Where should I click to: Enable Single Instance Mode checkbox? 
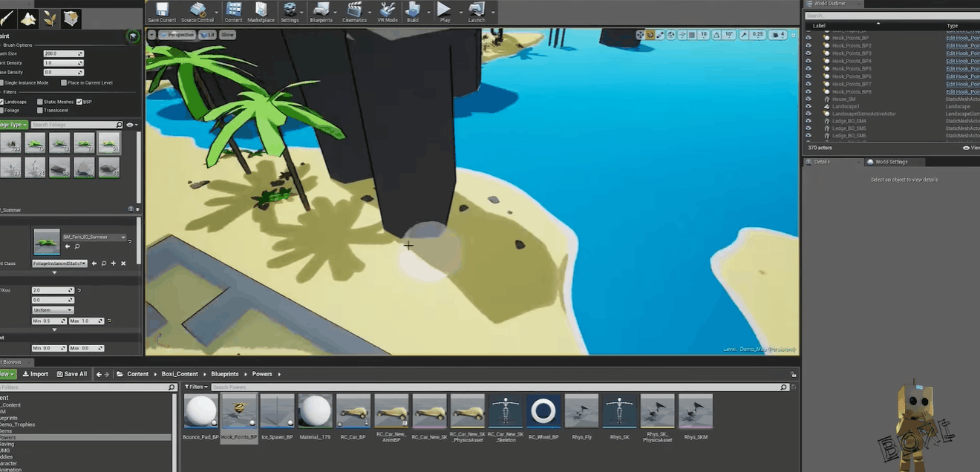pyautogui.click(x=1, y=82)
